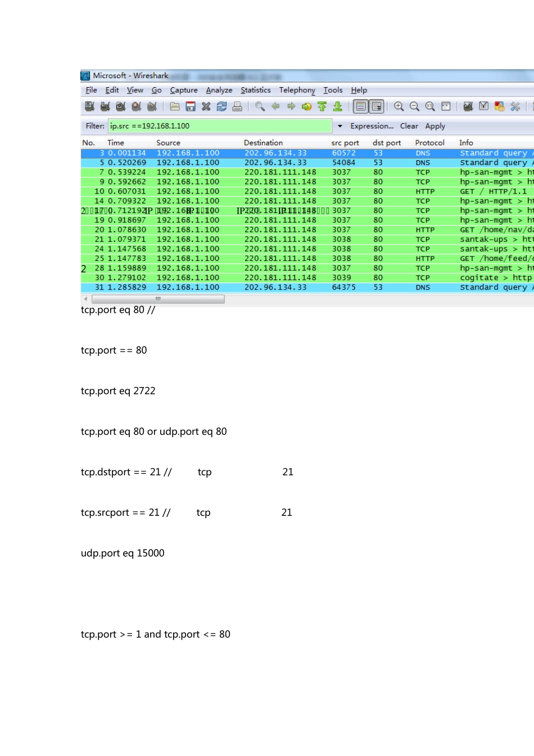Select packet 10 GET / HTTP/1.1

click(307, 191)
